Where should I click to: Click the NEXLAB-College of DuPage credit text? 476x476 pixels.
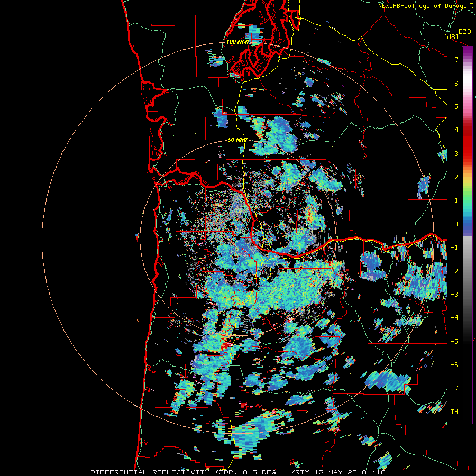[424, 6]
